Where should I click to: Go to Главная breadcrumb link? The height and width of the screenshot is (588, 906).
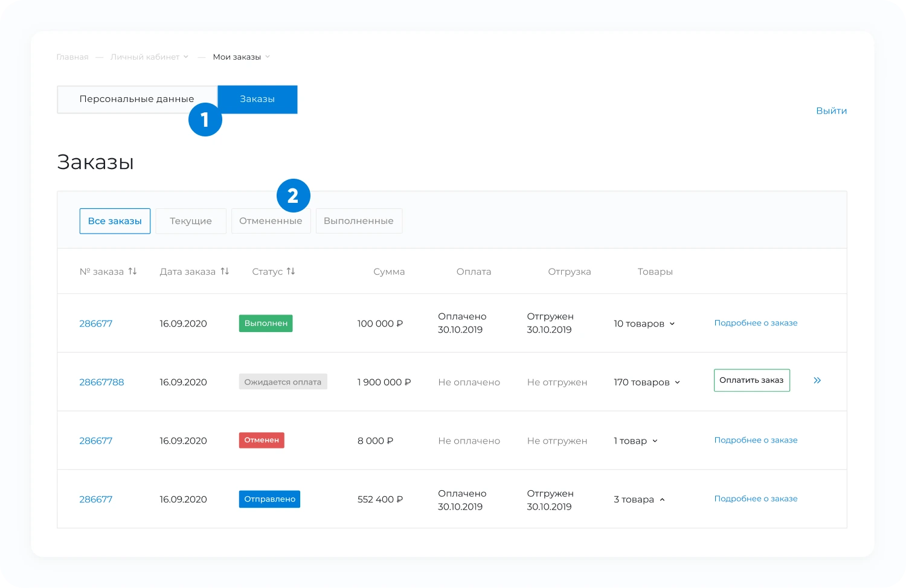pyautogui.click(x=72, y=57)
